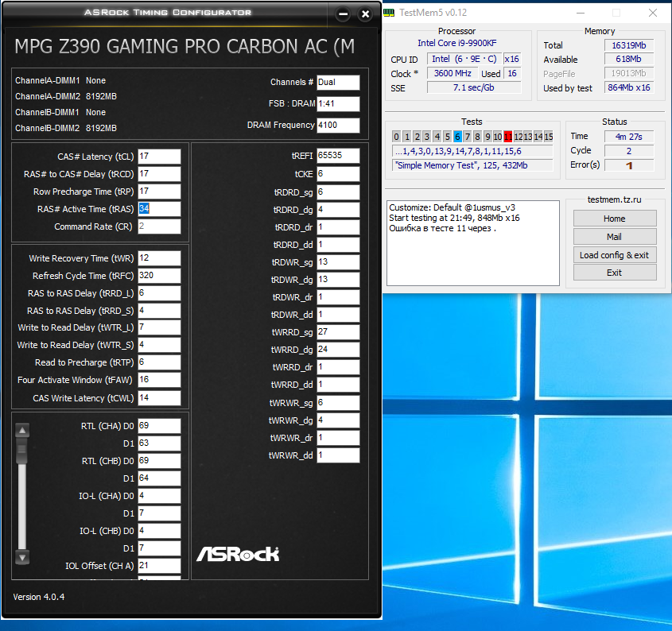The width and height of the screenshot is (672, 631).
Task: Click the RAS# Active Time (tRAS) field
Action: click(x=159, y=209)
